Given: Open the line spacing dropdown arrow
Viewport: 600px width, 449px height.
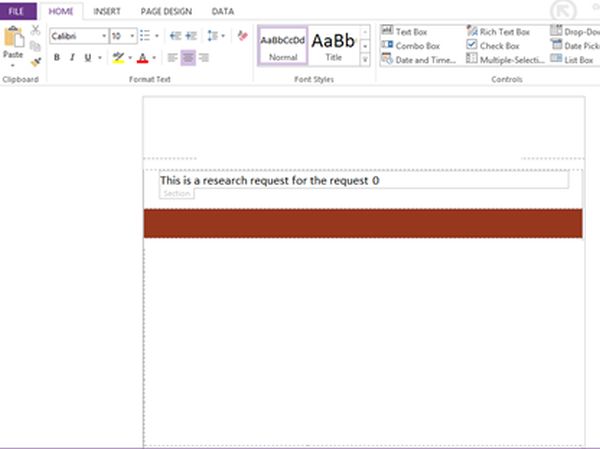Looking at the screenshot, I should [223, 36].
